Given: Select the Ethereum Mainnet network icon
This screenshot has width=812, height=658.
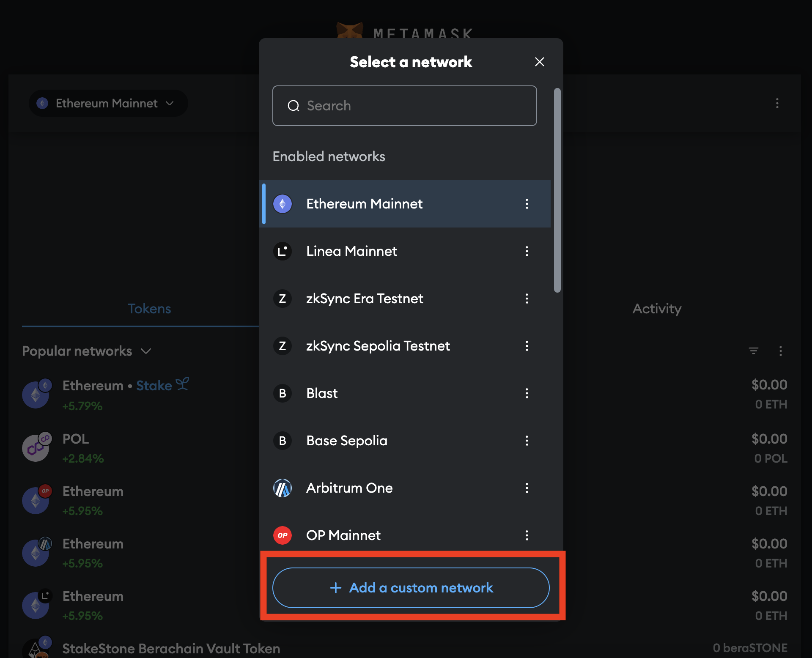Looking at the screenshot, I should click(x=283, y=204).
